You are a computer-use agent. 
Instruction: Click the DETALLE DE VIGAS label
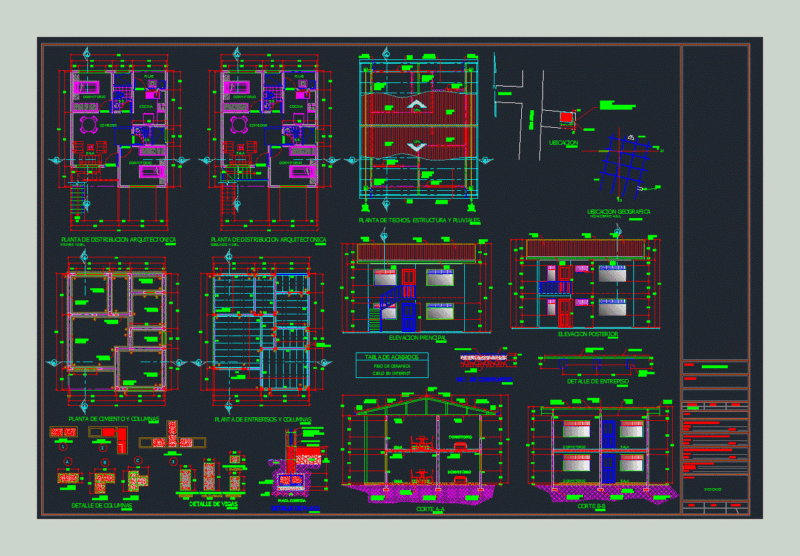pyautogui.click(x=213, y=504)
